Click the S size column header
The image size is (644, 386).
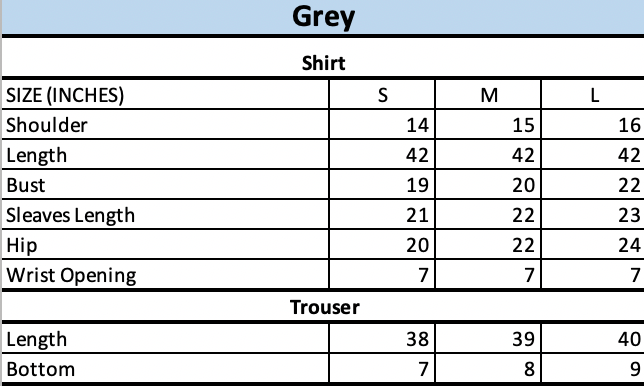(x=382, y=95)
